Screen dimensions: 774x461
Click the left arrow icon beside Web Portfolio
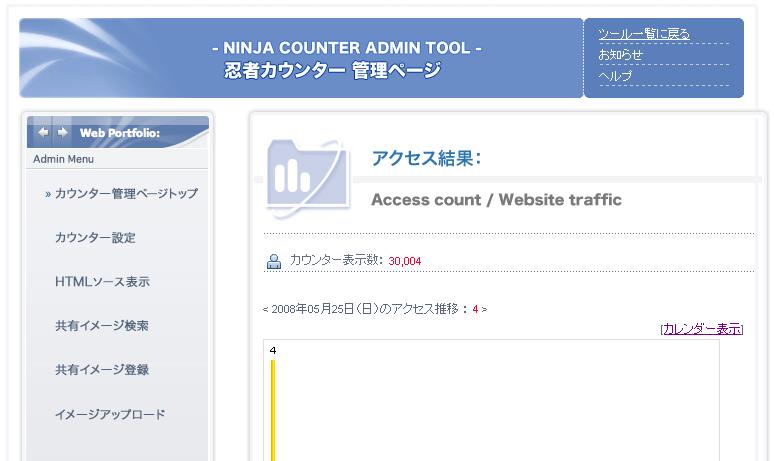[x=43, y=132]
